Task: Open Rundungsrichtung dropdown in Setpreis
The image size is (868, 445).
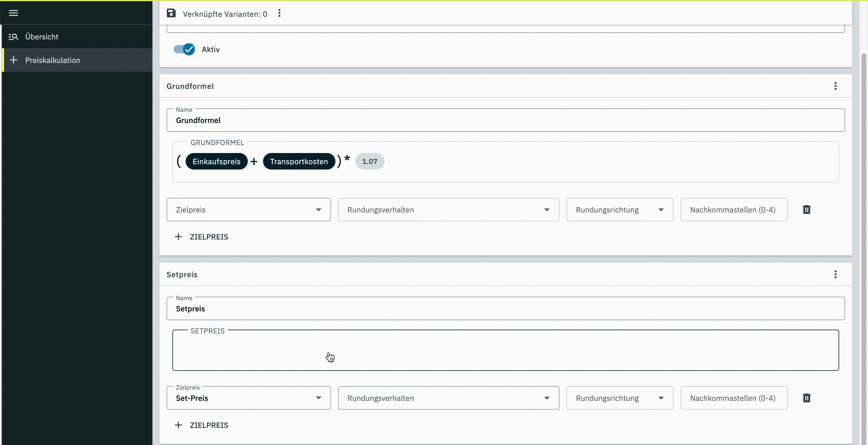Action: [620, 398]
